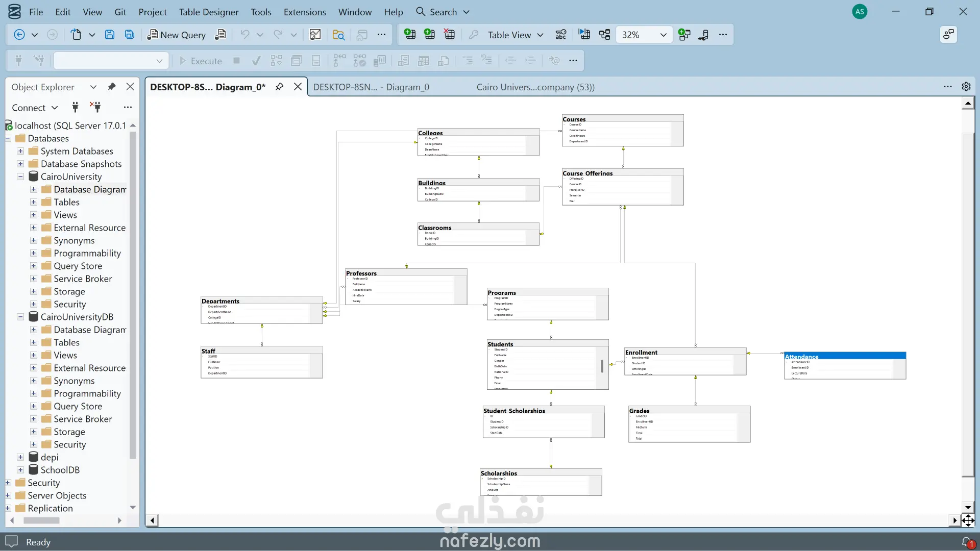
Task: Expand the SchoolDB database node
Action: point(20,470)
